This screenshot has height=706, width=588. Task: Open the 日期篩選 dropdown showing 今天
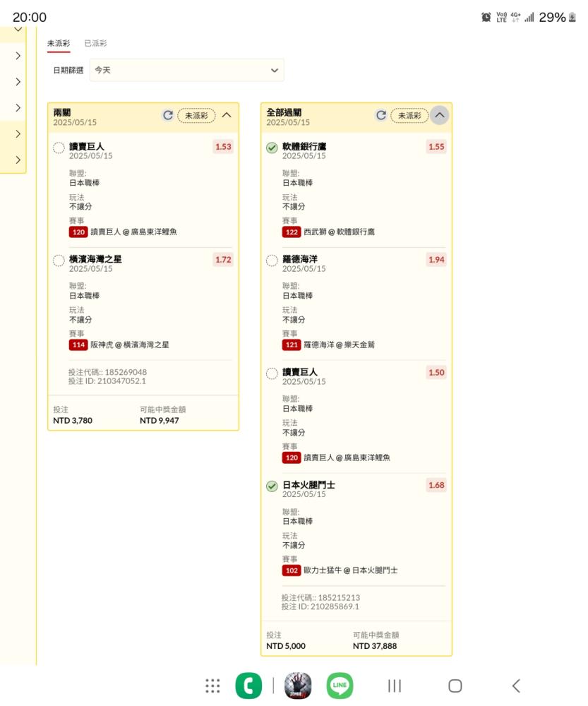(x=187, y=70)
